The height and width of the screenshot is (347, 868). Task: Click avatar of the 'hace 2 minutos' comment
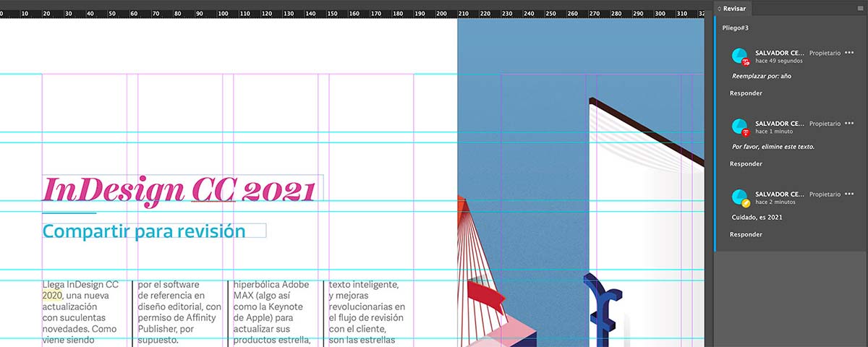739,197
